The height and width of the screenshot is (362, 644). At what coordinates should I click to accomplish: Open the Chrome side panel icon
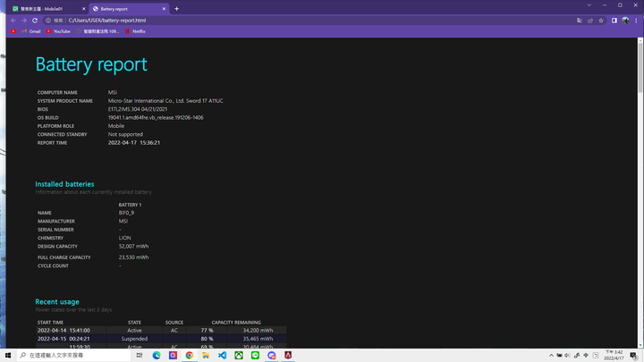click(614, 21)
